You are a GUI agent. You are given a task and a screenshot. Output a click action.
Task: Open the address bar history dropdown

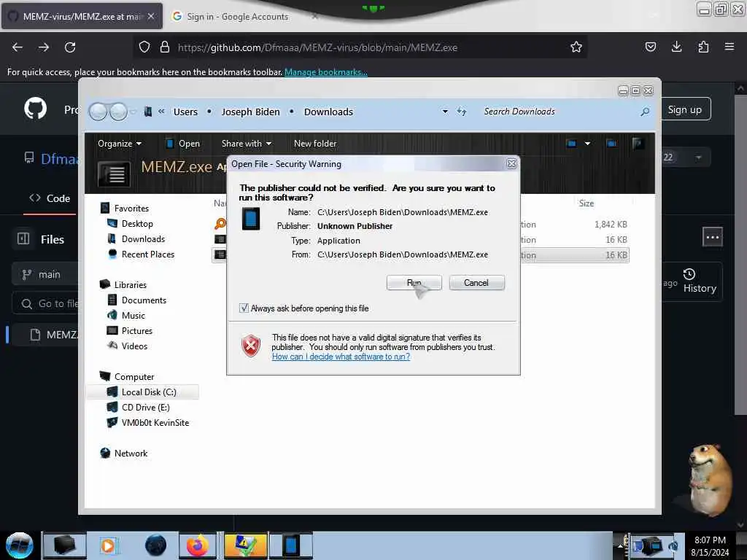pyautogui.click(x=445, y=112)
